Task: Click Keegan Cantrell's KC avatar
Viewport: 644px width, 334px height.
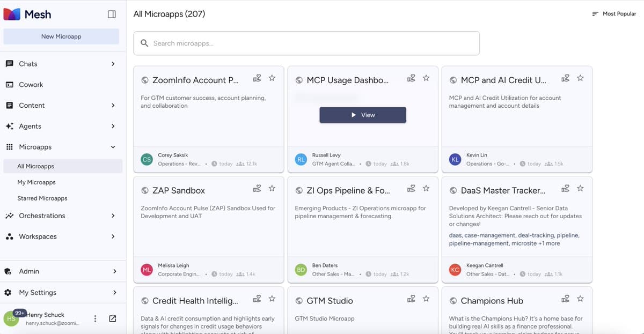Action: click(455, 270)
